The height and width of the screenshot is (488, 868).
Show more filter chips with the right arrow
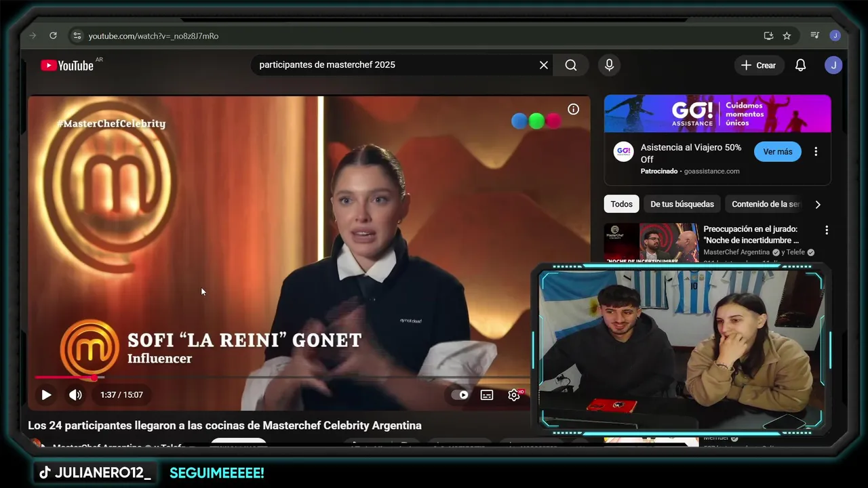click(x=818, y=204)
